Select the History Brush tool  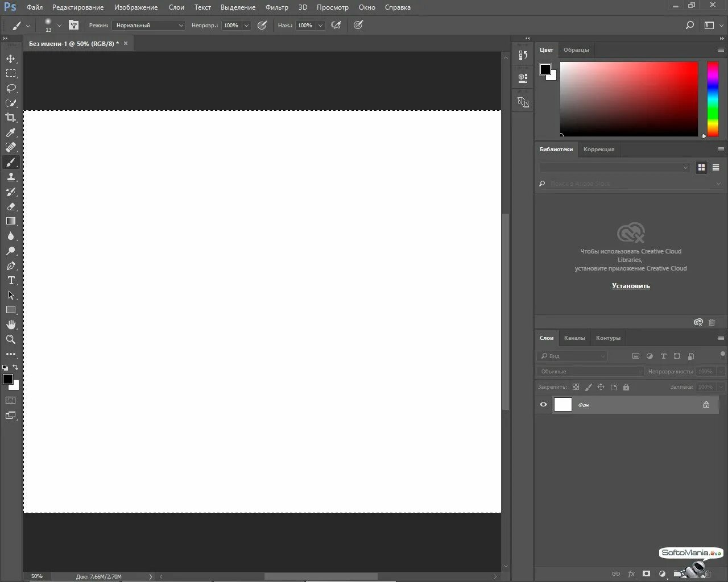[11, 192]
